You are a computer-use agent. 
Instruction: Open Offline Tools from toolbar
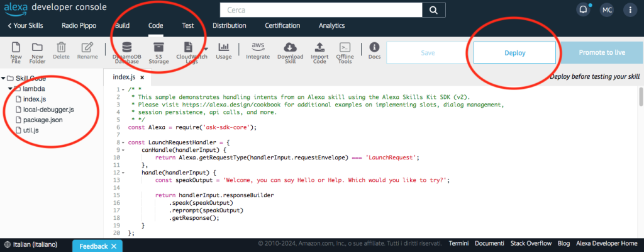345,48
